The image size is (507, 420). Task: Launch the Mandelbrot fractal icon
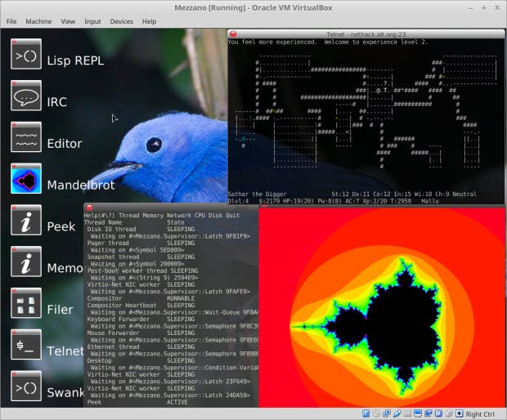click(26, 179)
